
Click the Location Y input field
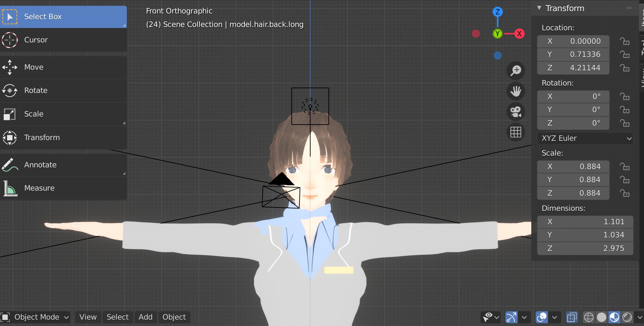(573, 54)
